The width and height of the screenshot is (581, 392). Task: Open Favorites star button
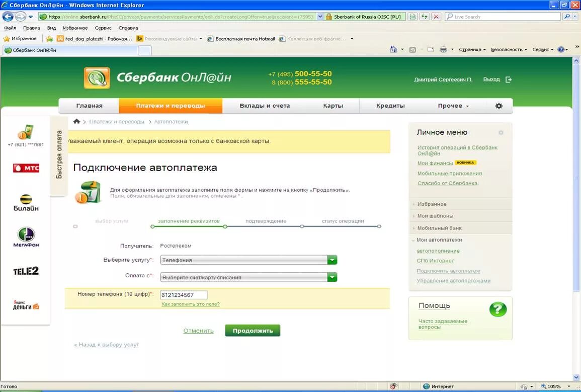(x=20, y=39)
